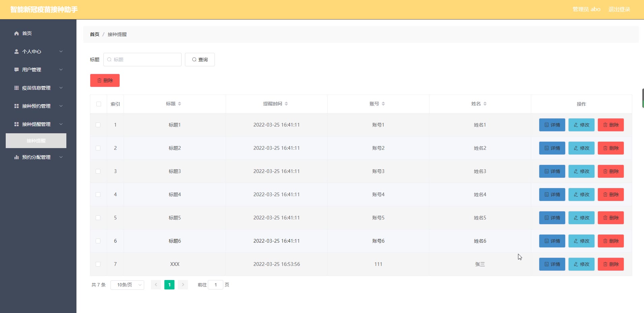Viewport: 644px width, 313px height.
Task: Click page number 1 in pagination
Action: coord(169,285)
